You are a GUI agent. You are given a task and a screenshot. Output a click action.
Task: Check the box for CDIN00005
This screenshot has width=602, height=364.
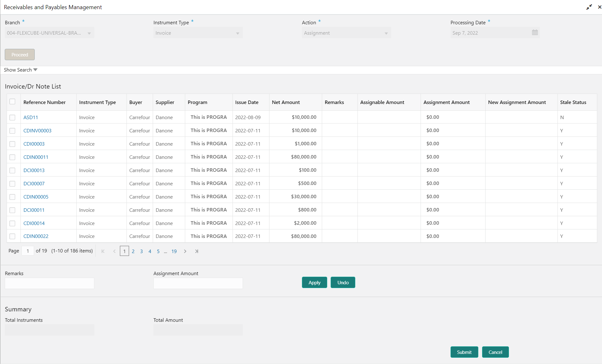tap(12, 197)
